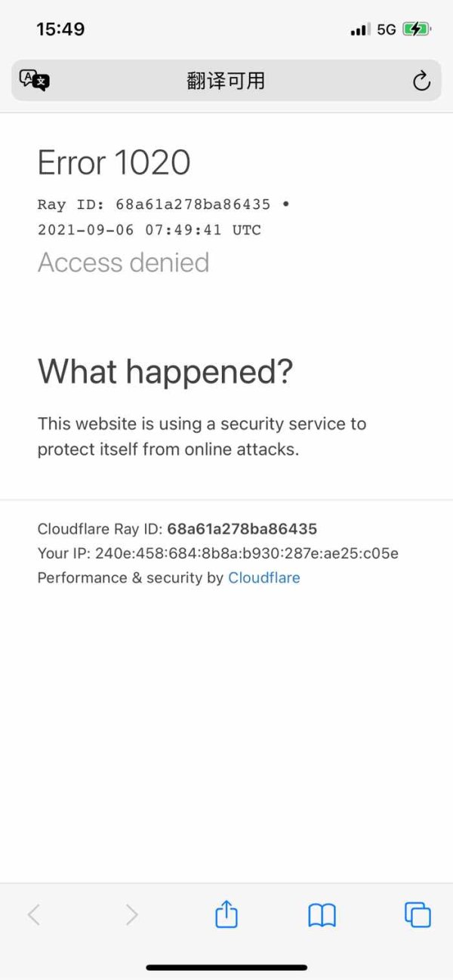The image size is (453, 980).
Task: Click the 2021-09-06 UTC timestamp
Action: point(149,230)
